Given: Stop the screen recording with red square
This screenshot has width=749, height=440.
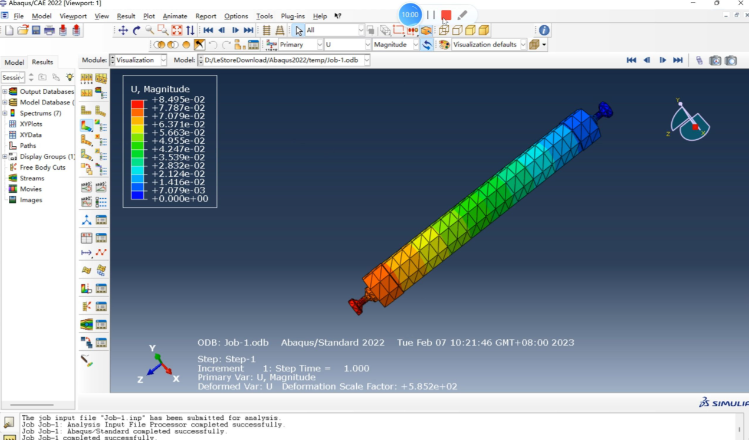Looking at the screenshot, I should point(446,15).
